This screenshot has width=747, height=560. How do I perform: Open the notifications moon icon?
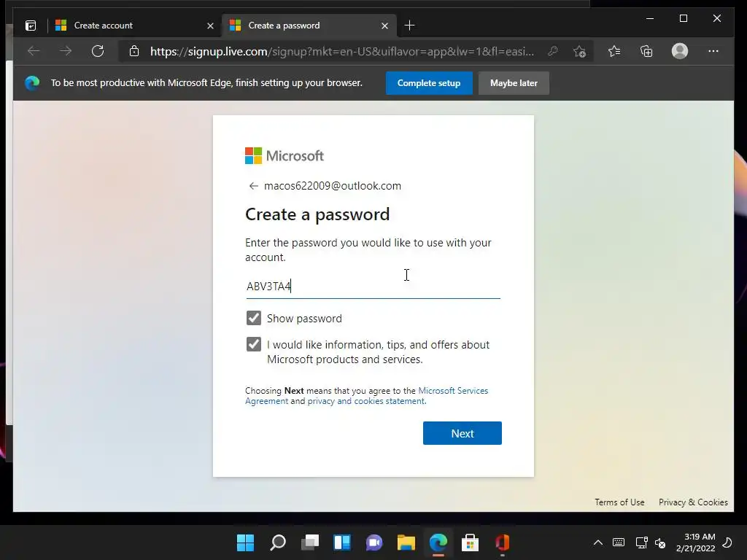coord(727,542)
